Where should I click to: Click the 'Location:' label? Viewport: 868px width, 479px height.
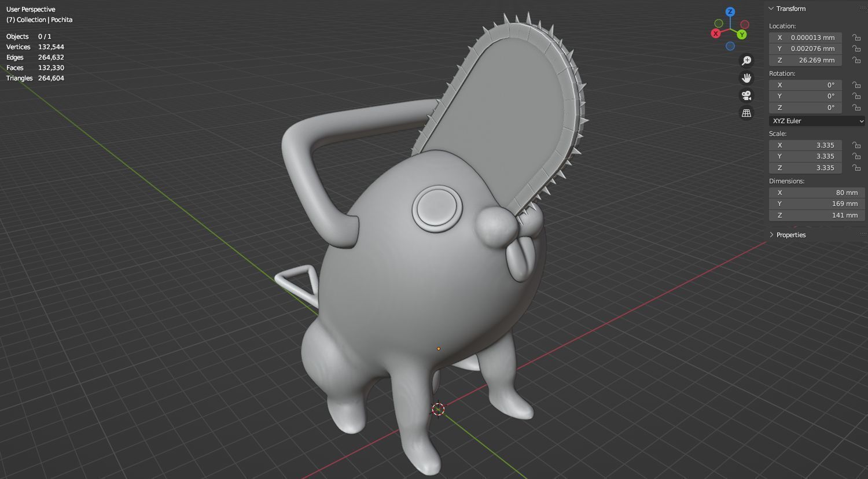782,26
